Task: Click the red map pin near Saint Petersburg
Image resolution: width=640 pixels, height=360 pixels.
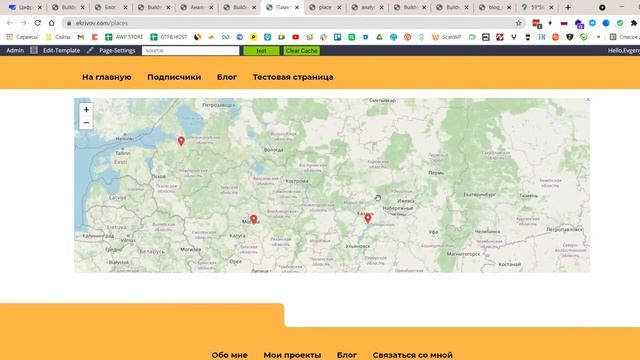Action: pos(181,141)
